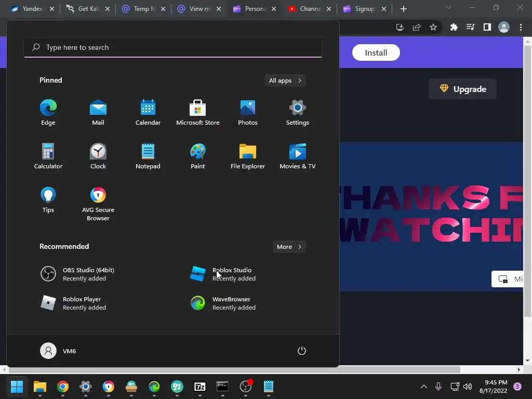Open Notepad on the taskbar
Screen dimensions: 532x399
point(269,387)
